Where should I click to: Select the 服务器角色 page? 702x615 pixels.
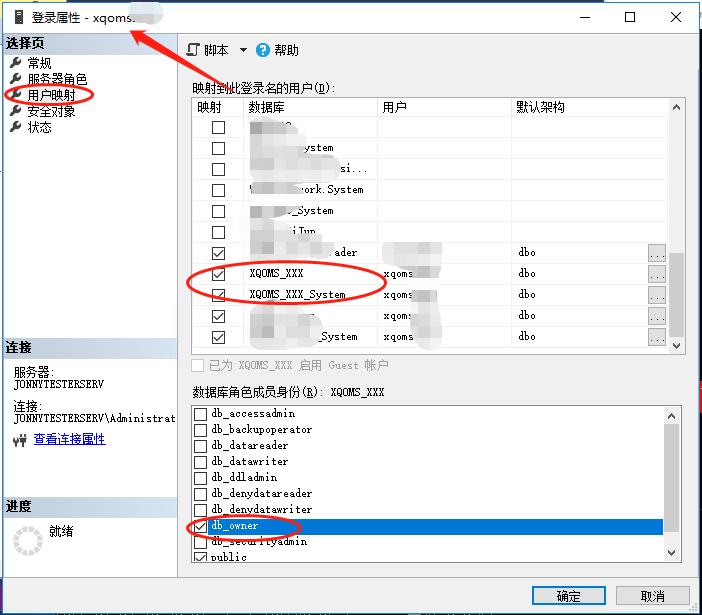57,79
